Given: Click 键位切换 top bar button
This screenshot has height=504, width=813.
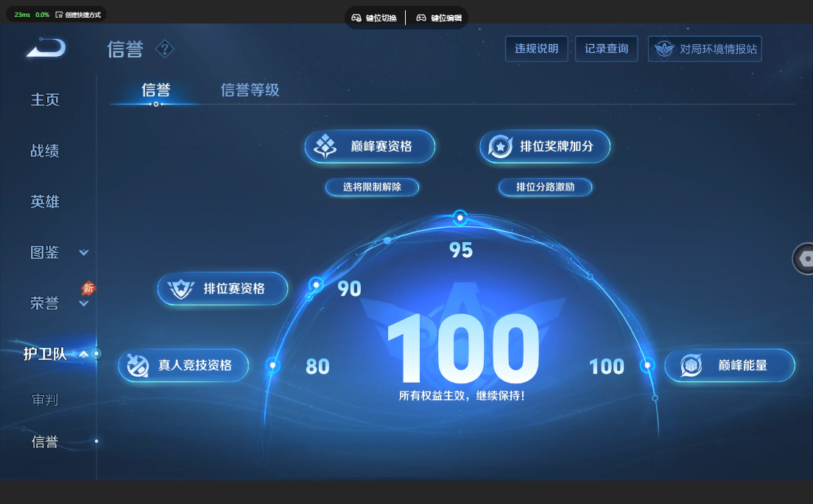Looking at the screenshot, I should (374, 18).
